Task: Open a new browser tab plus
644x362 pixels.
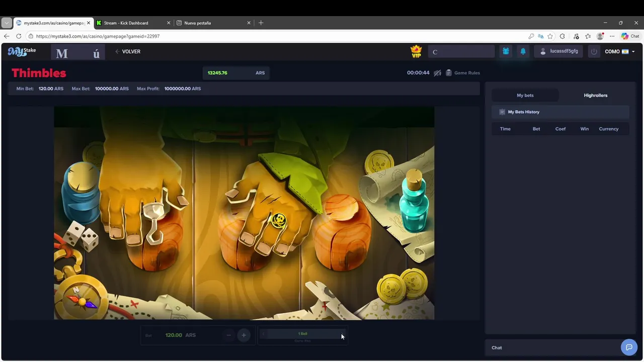Action: [x=261, y=23]
